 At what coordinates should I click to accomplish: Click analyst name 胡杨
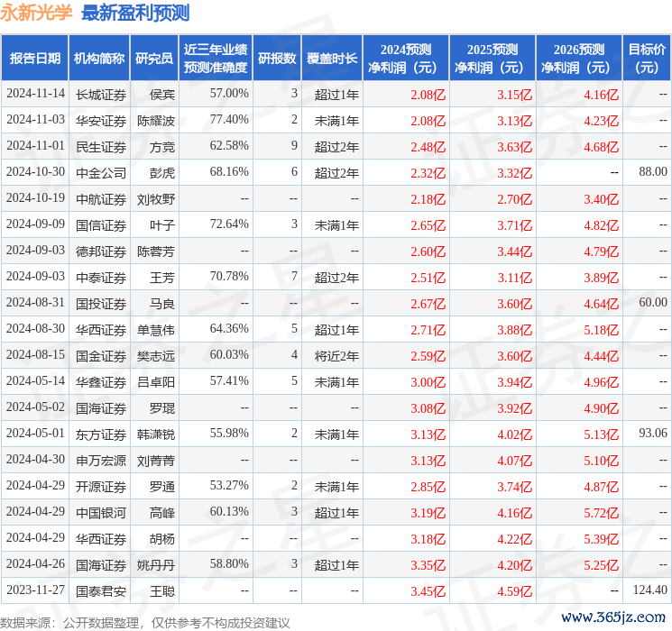162,539
